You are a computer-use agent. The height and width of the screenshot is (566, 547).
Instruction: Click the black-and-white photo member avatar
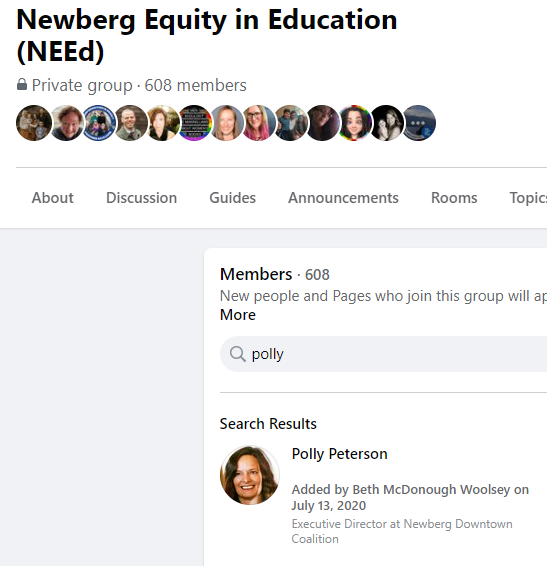click(386, 123)
